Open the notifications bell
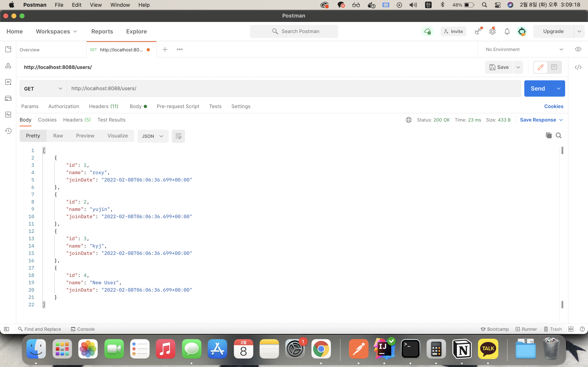Viewport: 588px width, 367px height. click(x=507, y=31)
